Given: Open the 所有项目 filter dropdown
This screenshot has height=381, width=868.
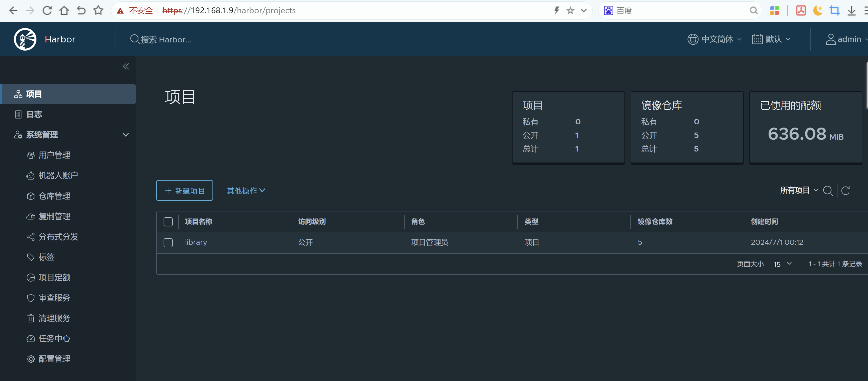Looking at the screenshot, I should click(x=799, y=190).
